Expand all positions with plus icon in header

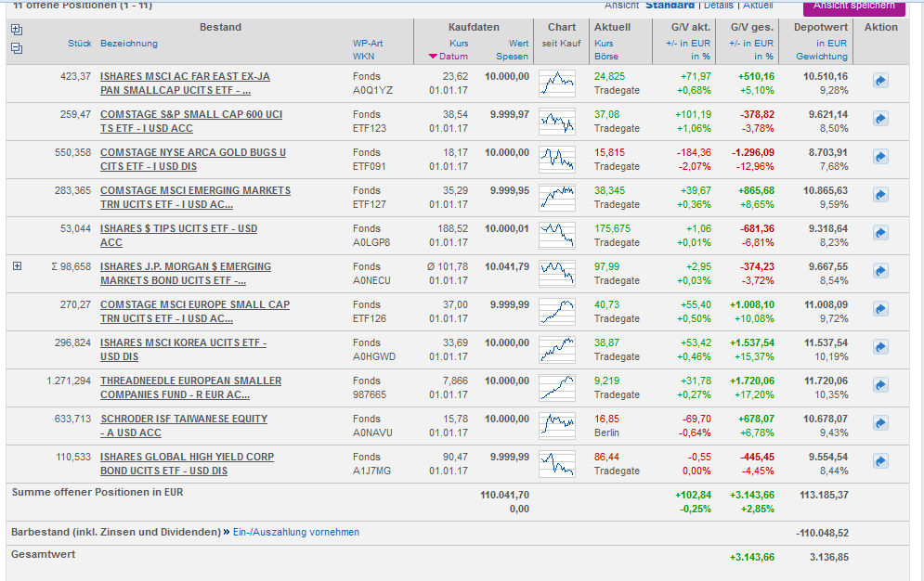click(17, 30)
